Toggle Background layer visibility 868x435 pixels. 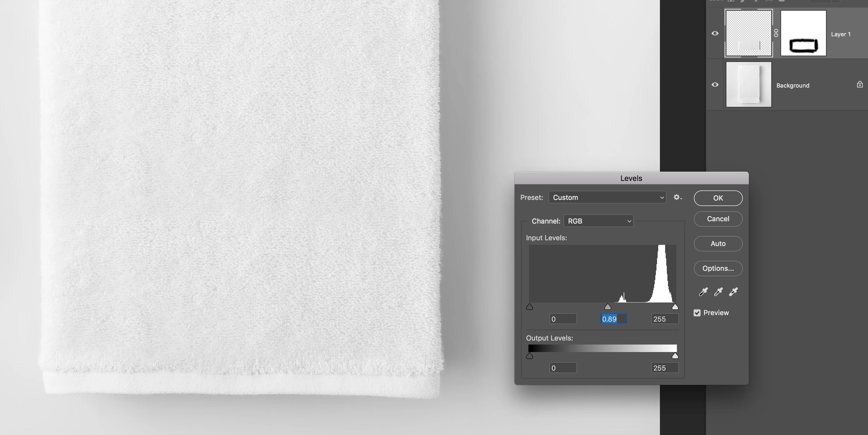coord(715,84)
